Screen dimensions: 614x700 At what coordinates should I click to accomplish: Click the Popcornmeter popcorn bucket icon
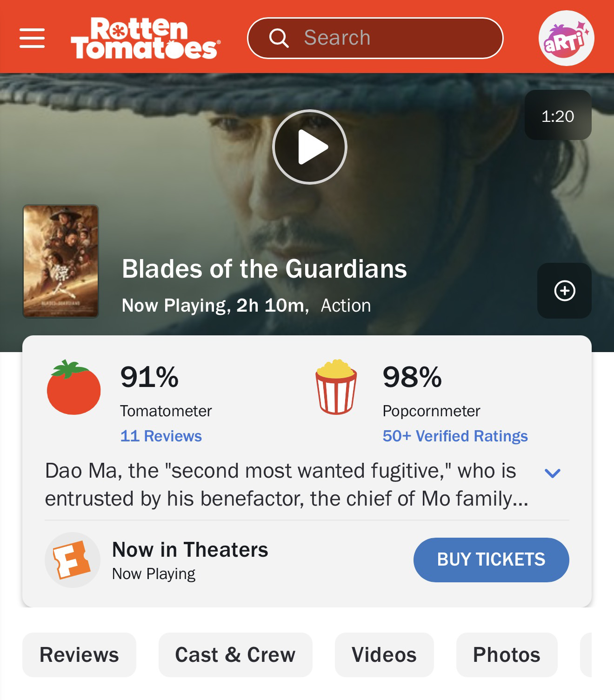coord(336,387)
